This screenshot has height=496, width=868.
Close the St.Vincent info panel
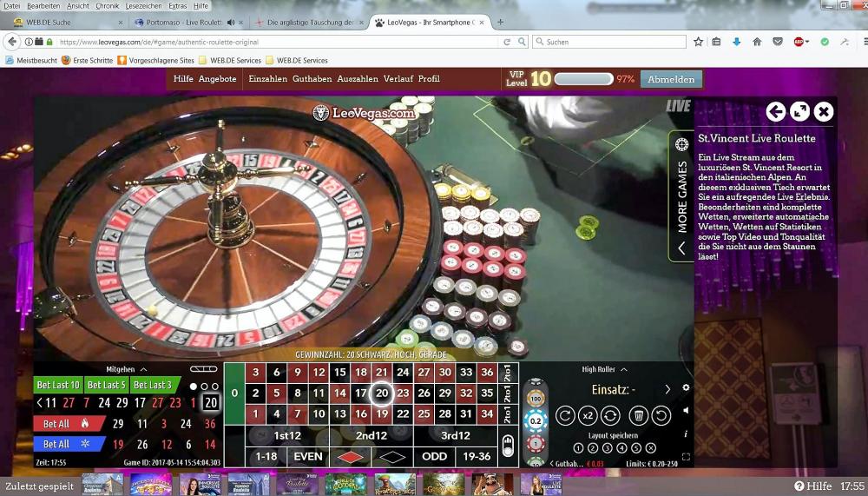click(x=824, y=112)
